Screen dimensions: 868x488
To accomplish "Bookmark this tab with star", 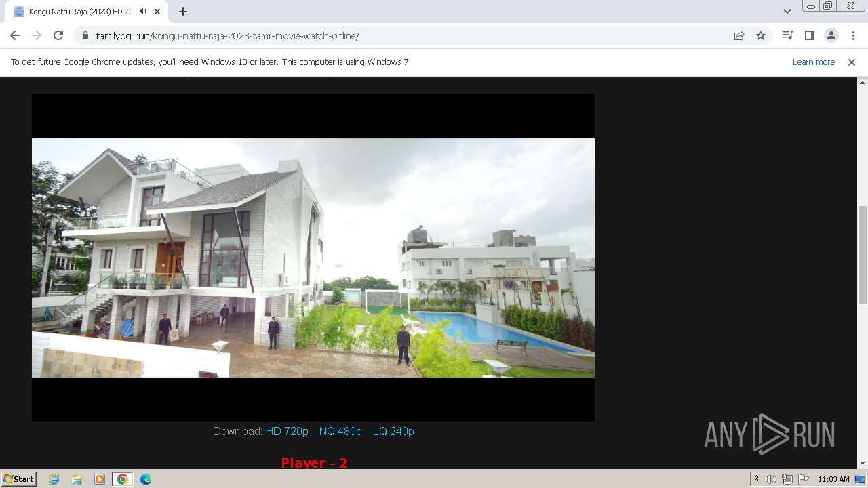I will coord(761,35).
